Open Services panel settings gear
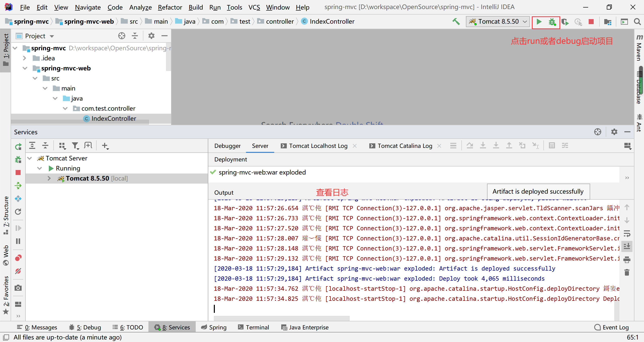The width and height of the screenshot is (644, 342). point(614,132)
